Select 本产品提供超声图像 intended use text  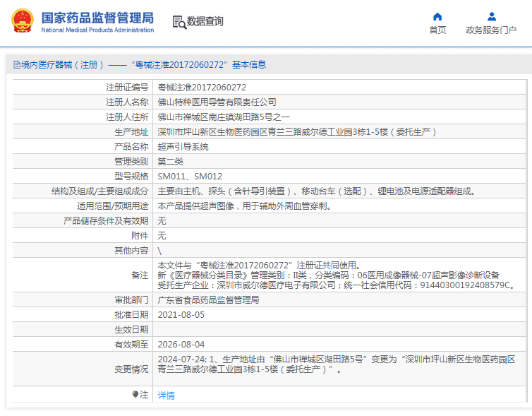click(245, 206)
